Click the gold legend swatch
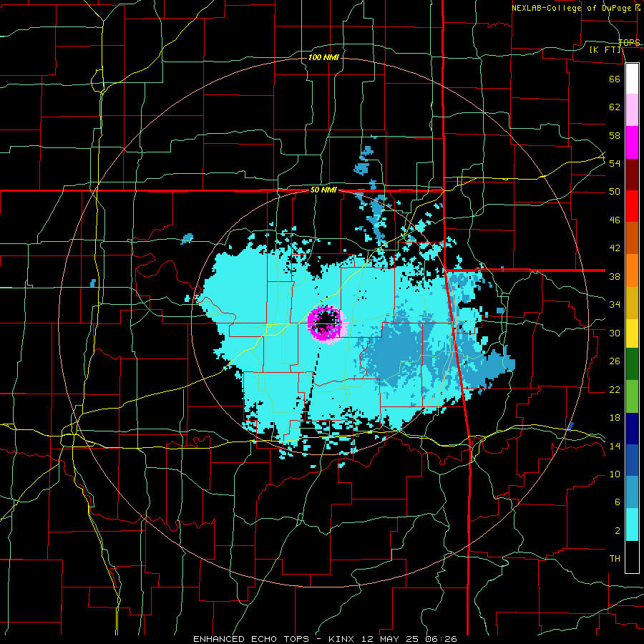This screenshot has width=644, height=644. click(x=632, y=303)
